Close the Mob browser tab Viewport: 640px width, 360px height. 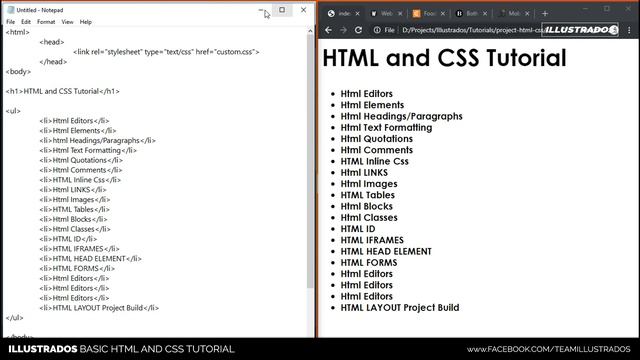[x=527, y=13]
